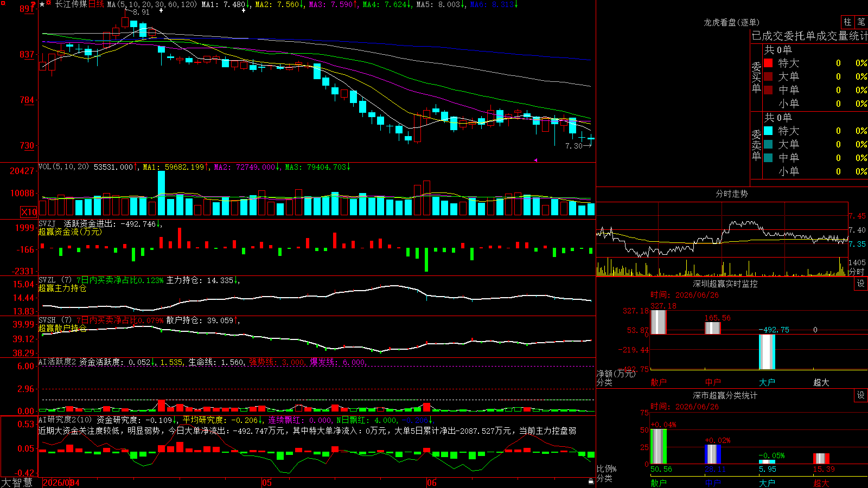Click the 长江传媒 stock name
The width and height of the screenshot is (868, 488).
71,4
